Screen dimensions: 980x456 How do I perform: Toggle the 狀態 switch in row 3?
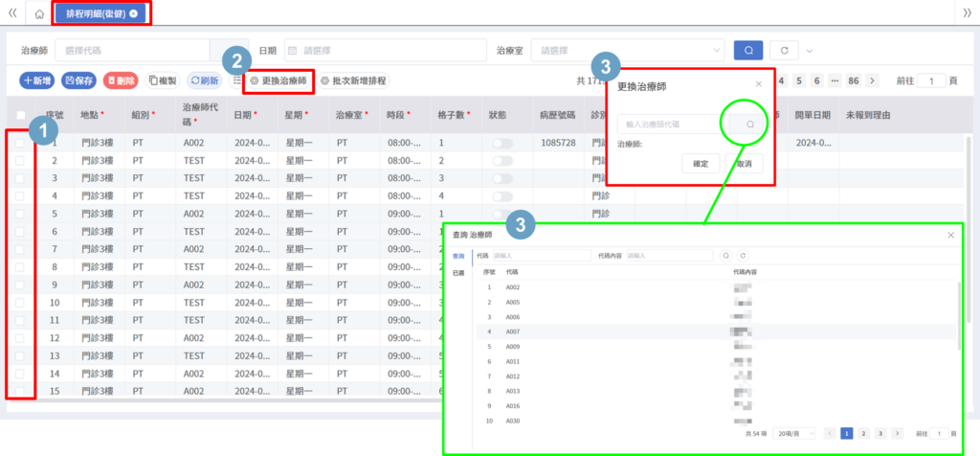(x=502, y=178)
